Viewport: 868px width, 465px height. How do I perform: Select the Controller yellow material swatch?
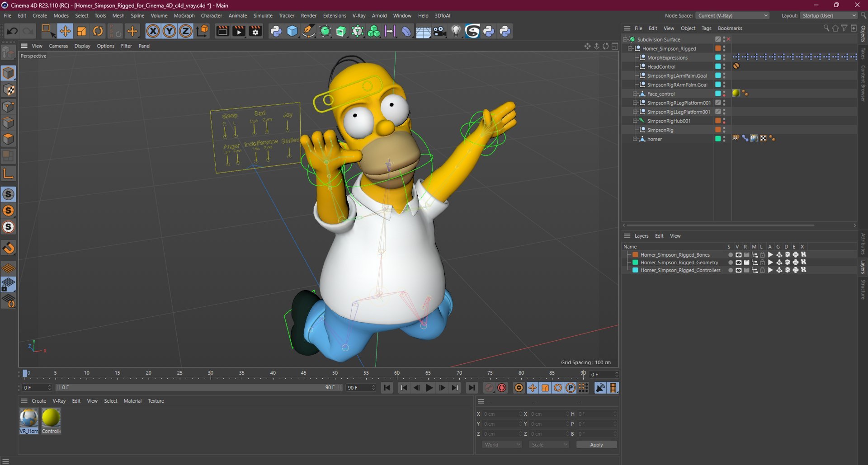coord(51,420)
